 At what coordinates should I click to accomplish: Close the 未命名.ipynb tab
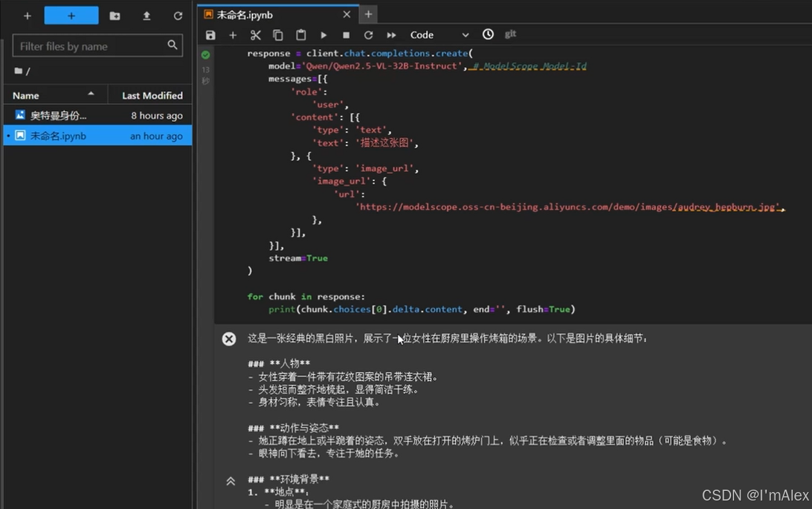click(x=347, y=14)
